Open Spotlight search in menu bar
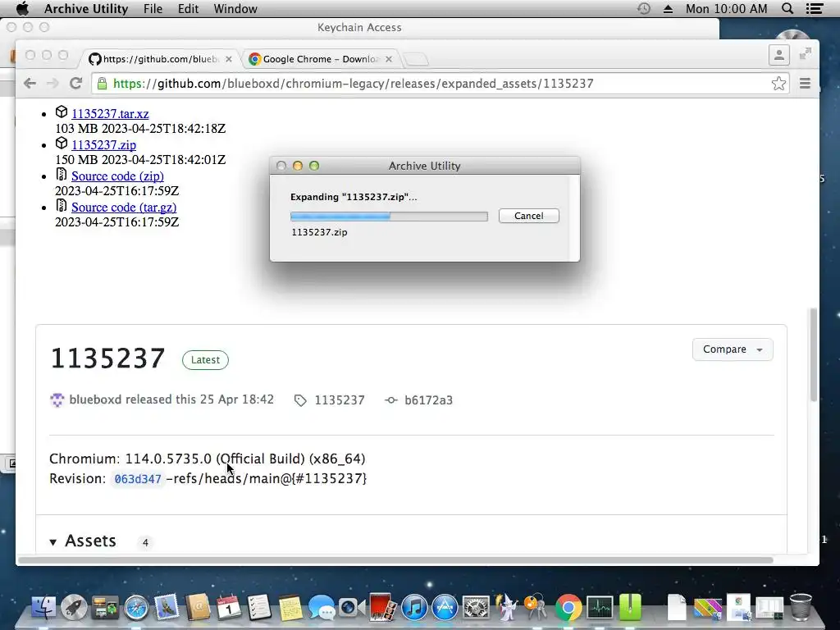This screenshot has height=630, width=840. 787,8
